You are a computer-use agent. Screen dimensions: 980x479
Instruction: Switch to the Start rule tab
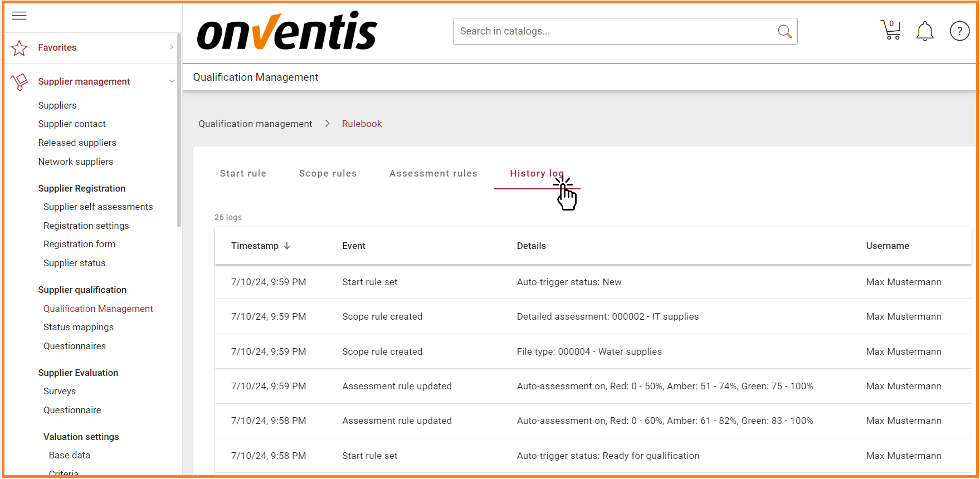(x=243, y=174)
